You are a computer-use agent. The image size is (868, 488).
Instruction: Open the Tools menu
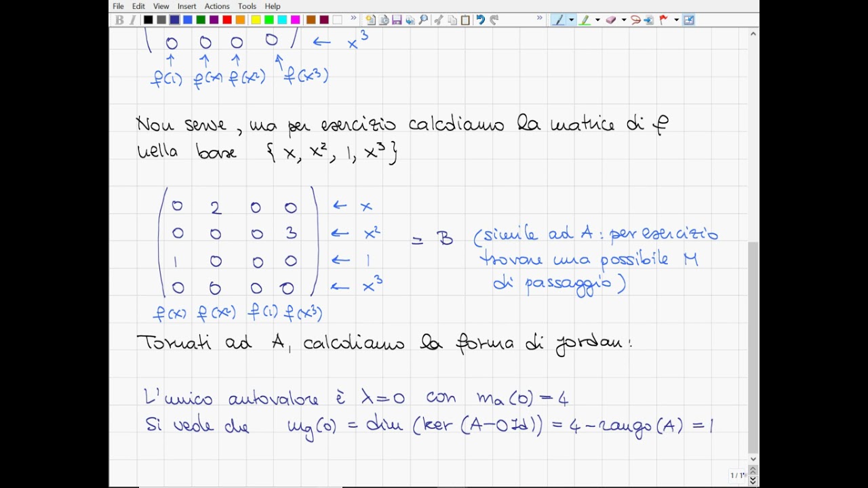click(x=247, y=6)
